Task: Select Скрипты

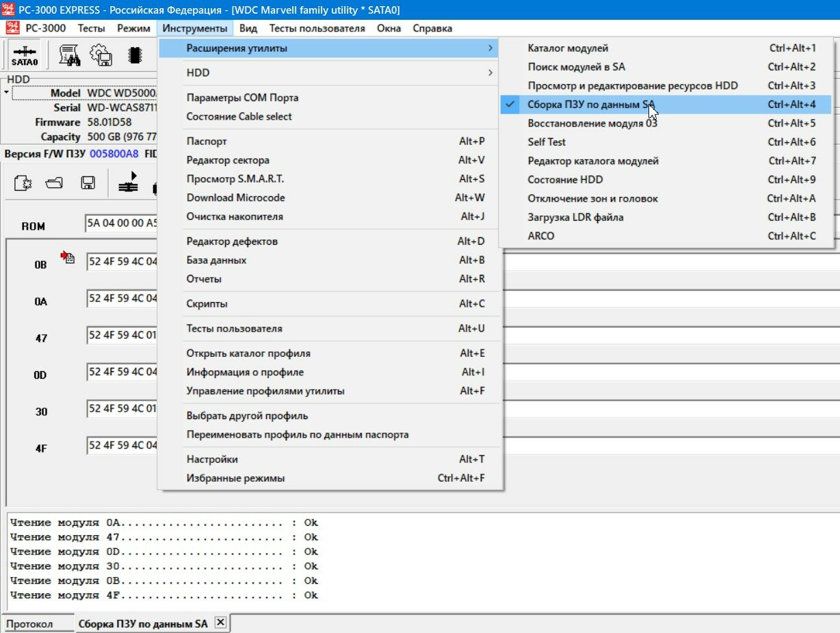Action: click(330, 304)
